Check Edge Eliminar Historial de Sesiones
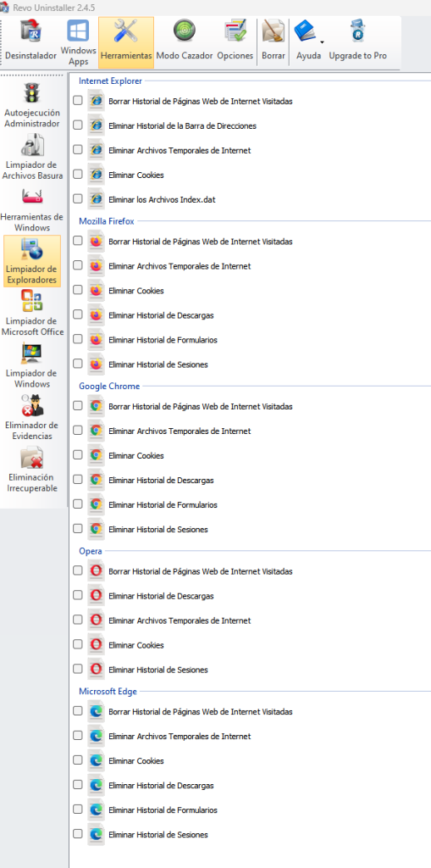This screenshot has width=431, height=868. (x=78, y=834)
